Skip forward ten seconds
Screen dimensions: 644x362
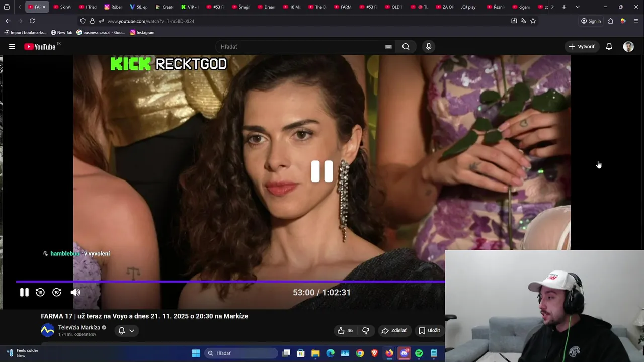tap(57, 292)
